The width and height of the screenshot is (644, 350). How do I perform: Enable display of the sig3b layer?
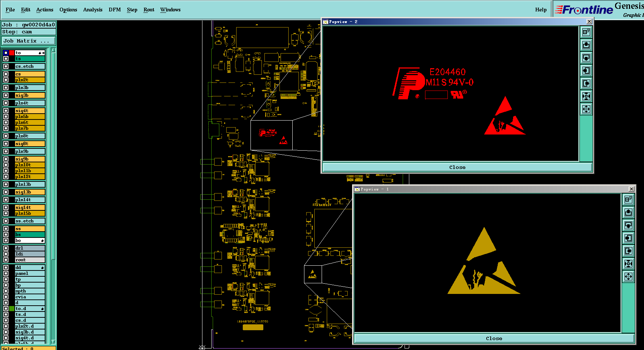[x=6, y=95]
